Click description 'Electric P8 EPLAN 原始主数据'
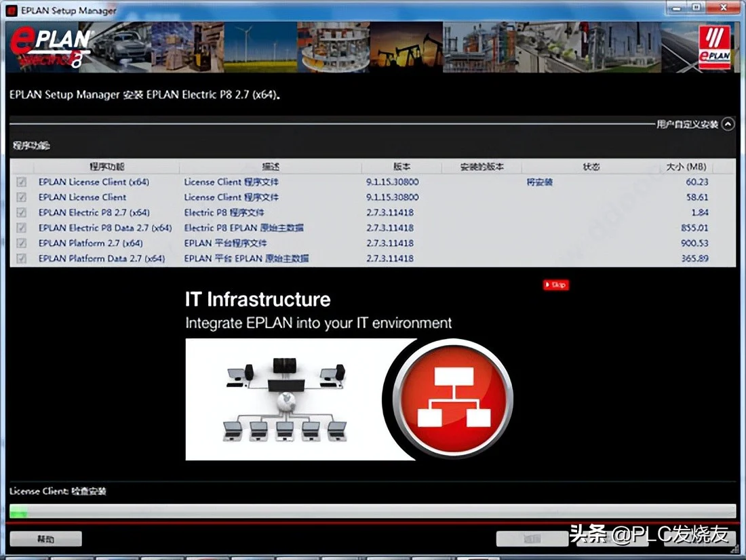Image resolution: width=746 pixels, height=560 pixels. pyautogui.click(x=243, y=227)
